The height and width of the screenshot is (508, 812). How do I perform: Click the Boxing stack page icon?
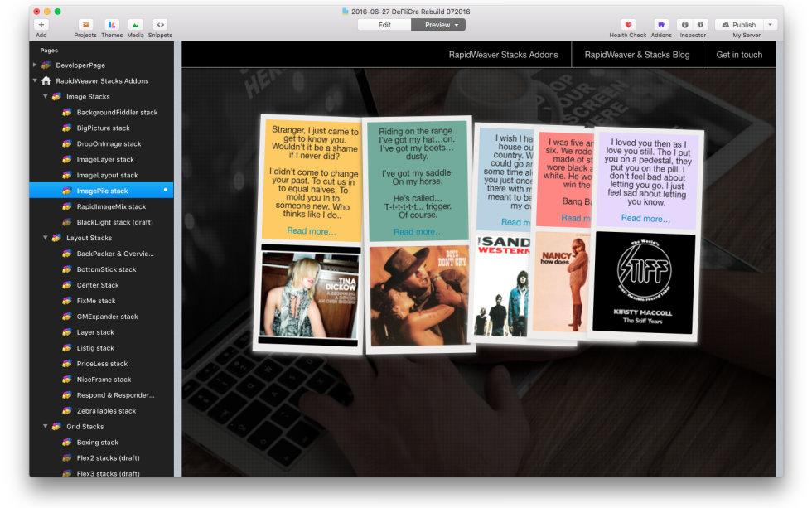[67, 443]
